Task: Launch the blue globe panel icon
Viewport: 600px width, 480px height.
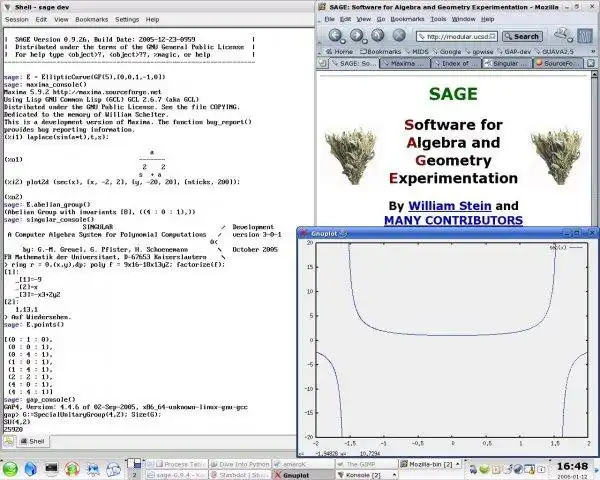Action: 31,469
